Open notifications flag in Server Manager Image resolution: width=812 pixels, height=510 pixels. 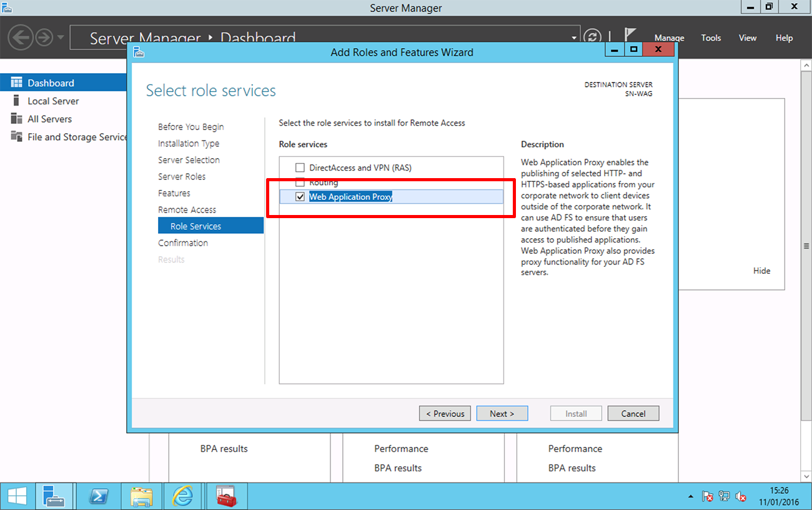click(630, 36)
